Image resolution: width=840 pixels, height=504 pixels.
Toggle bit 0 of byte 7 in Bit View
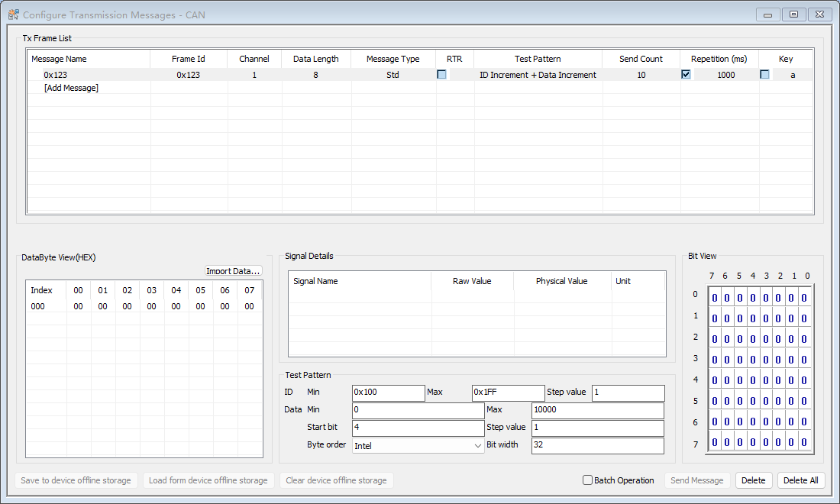[x=804, y=442]
